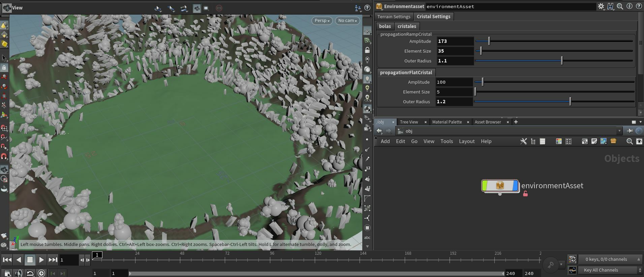Toggle the viewport reference grid display
Image resolution: width=644 pixels, height=277 pixels.
[367, 32]
